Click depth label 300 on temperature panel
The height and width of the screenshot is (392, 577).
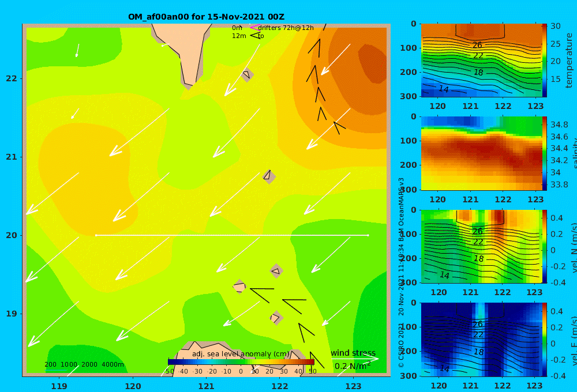409,96
